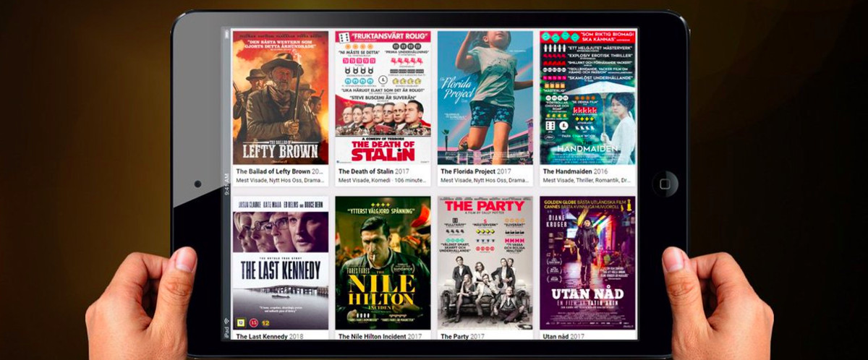Open The Nile Hilton Incident poster

(x=383, y=262)
